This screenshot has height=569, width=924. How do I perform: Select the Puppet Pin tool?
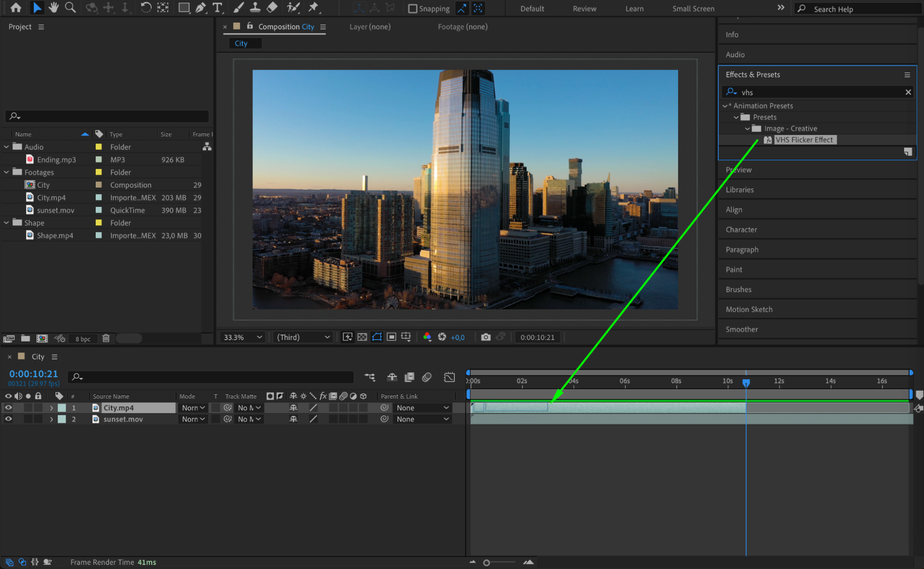click(x=313, y=7)
